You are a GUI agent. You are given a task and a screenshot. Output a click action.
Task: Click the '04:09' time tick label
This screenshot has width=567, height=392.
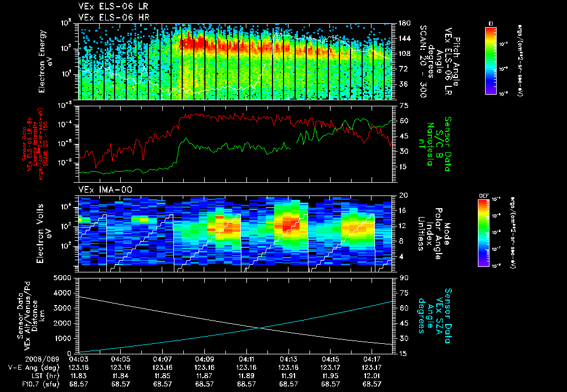pyautogui.click(x=204, y=359)
